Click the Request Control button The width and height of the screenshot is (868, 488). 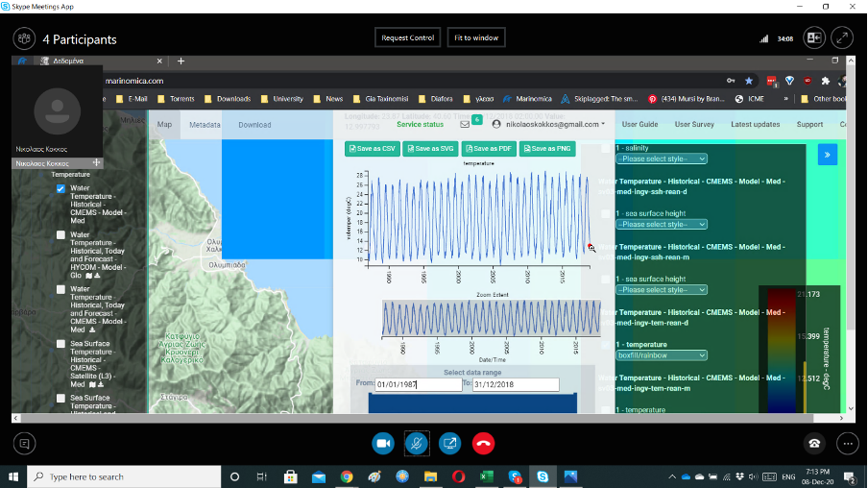click(408, 37)
